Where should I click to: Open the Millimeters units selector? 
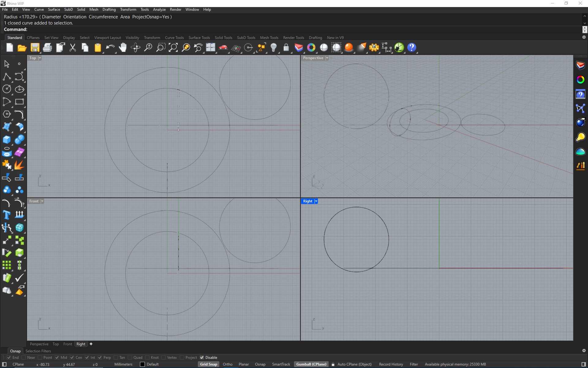point(123,364)
